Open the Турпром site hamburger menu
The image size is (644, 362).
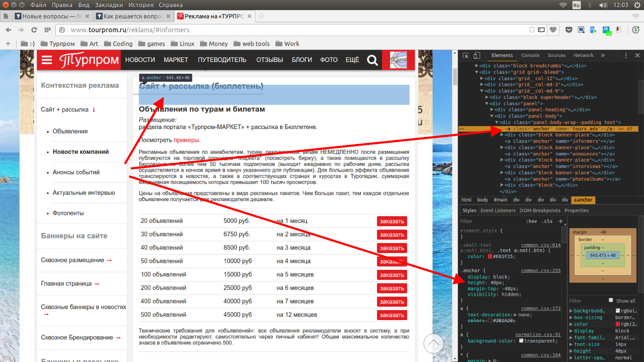[x=47, y=60]
